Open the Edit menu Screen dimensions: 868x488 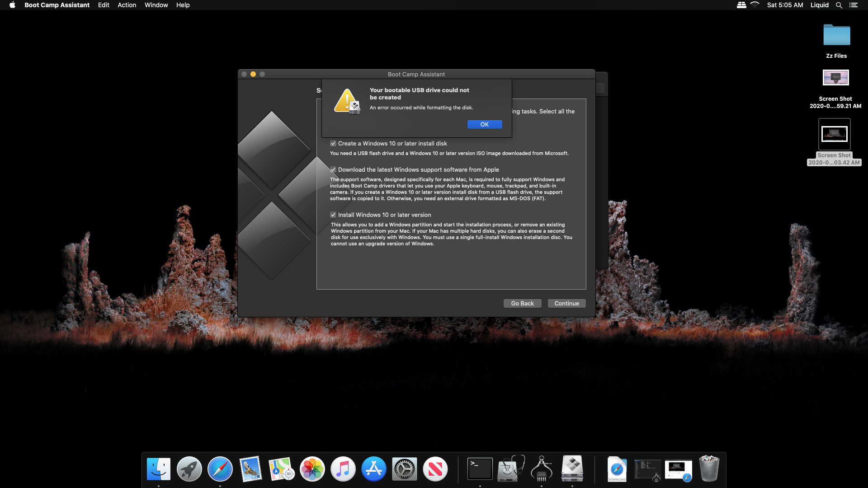(104, 5)
